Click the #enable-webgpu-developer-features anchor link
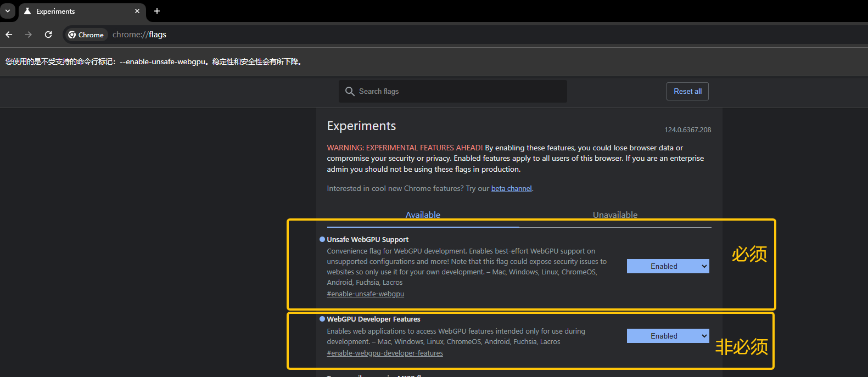Image resolution: width=868 pixels, height=377 pixels. click(x=385, y=353)
